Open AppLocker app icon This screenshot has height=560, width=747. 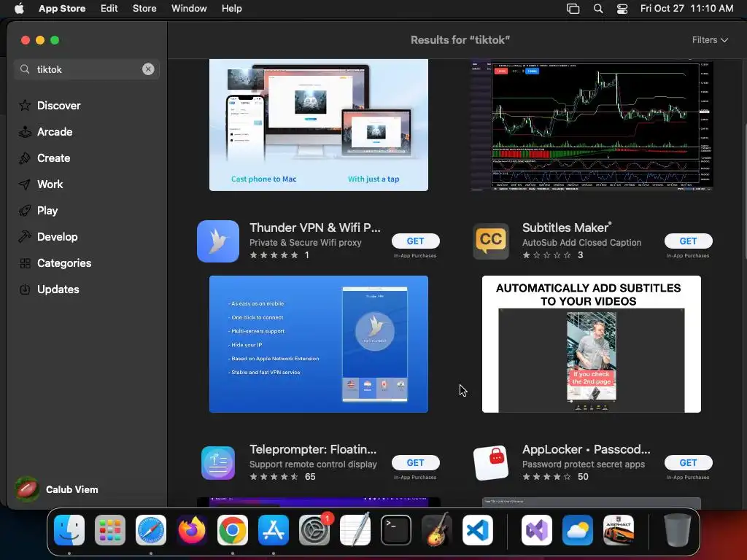pos(491,463)
